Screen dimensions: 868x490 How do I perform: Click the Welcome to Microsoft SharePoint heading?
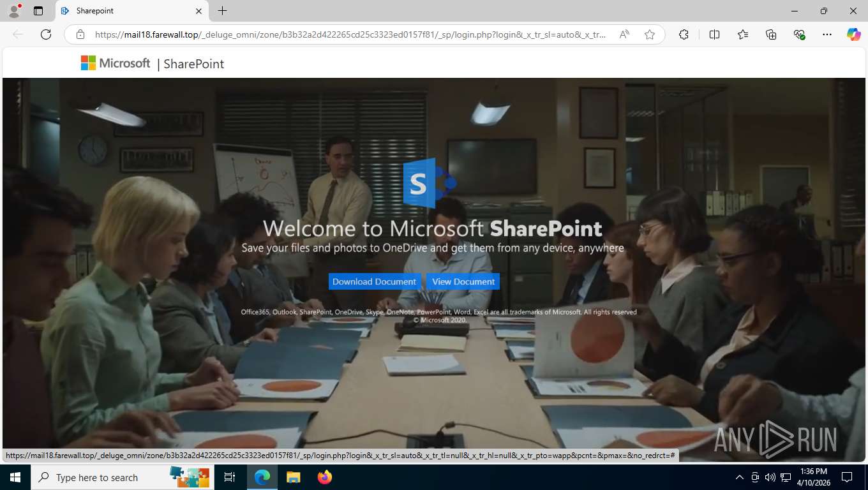click(x=433, y=228)
